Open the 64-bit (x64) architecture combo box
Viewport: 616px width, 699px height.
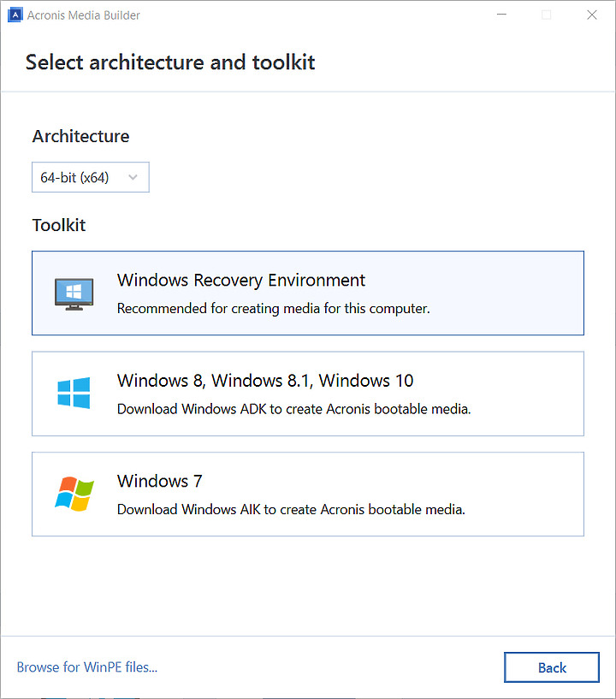coord(91,177)
